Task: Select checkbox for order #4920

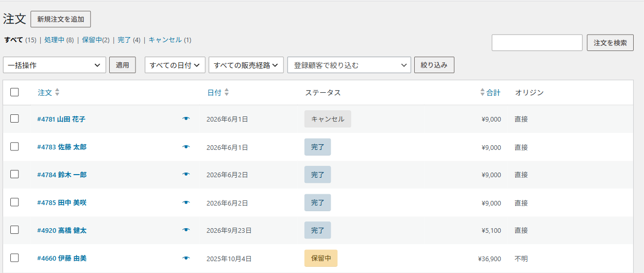Action: tap(14, 230)
